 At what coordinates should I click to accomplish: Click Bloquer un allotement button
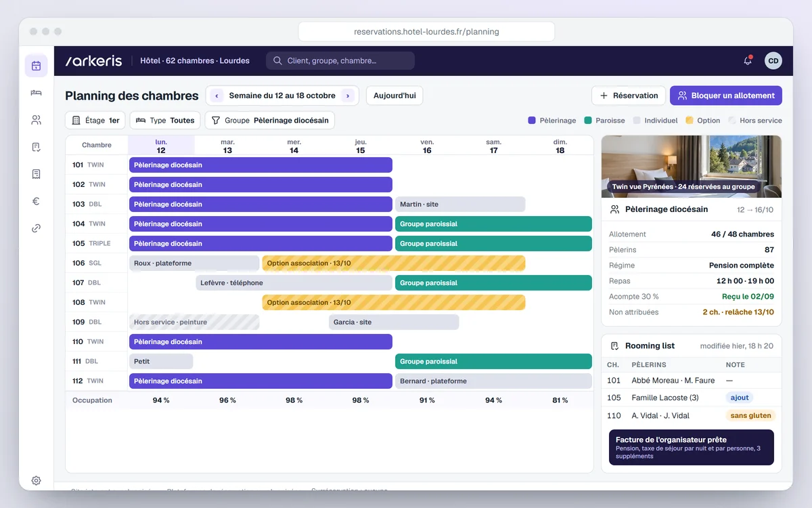726,96
